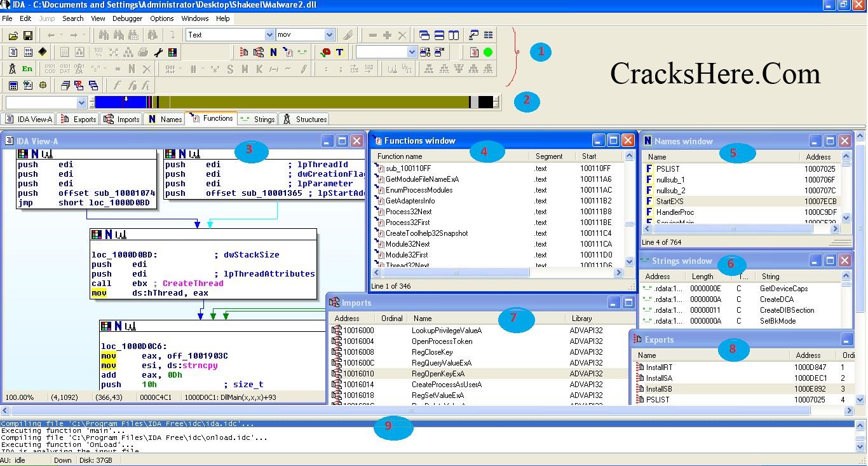Screen dimensions: 868x466
Task: Switch to the IDA View-A tab
Action: (29, 119)
